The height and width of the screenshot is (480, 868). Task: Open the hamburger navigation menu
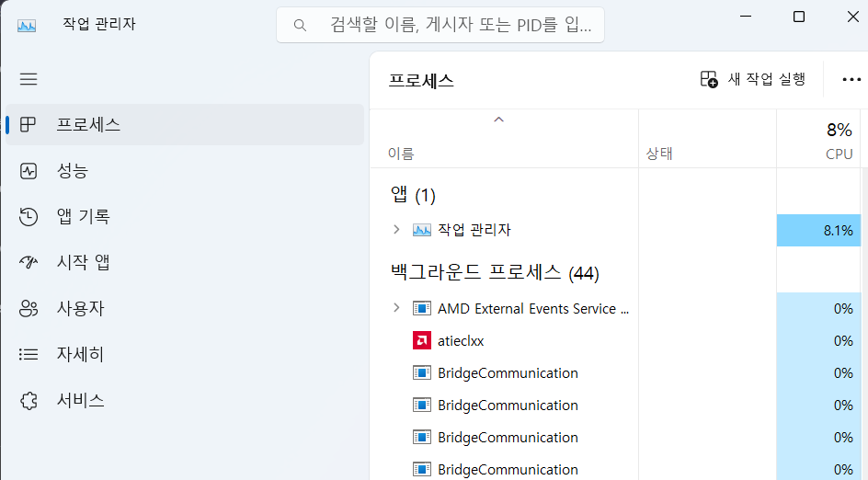coord(29,79)
